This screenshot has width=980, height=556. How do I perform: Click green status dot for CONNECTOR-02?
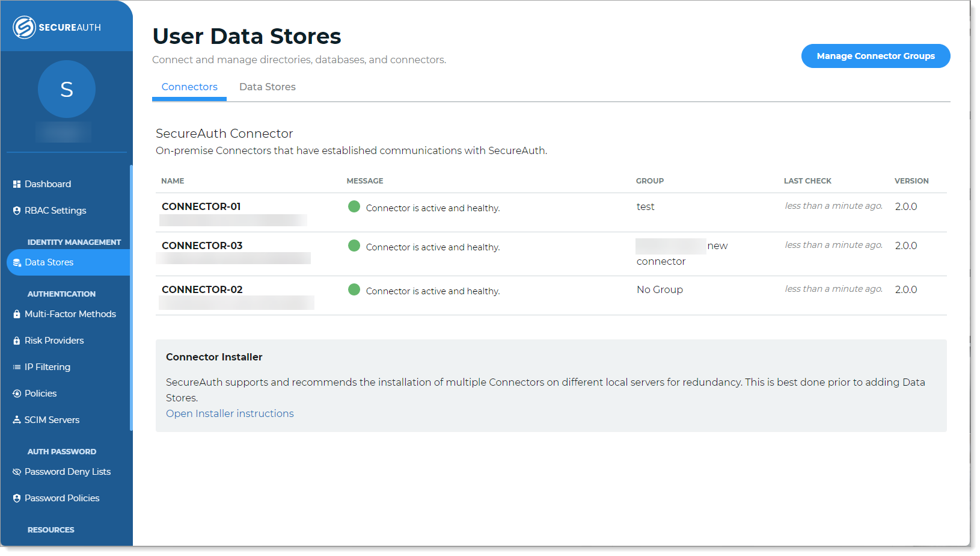(354, 289)
